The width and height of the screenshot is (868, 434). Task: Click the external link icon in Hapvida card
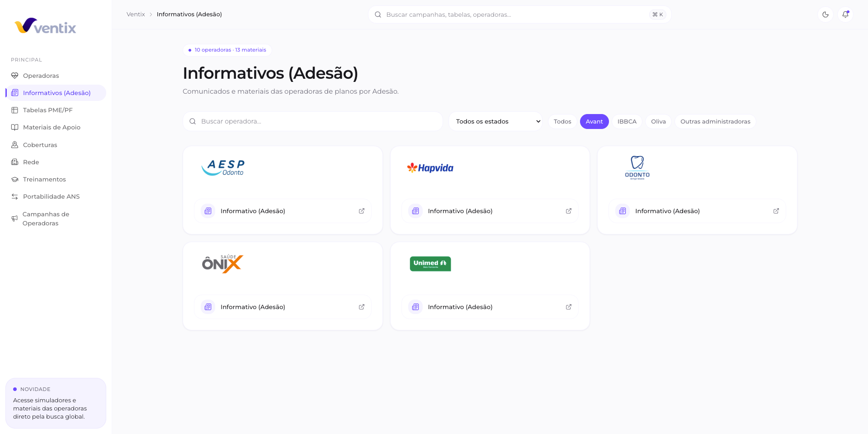(x=569, y=211)
